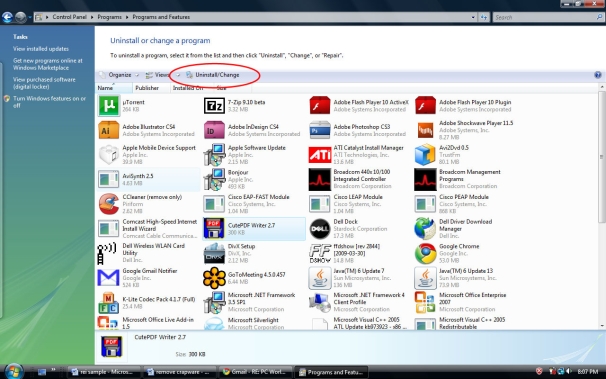Image resolution: width=606 pixels, height=379 pixels.
Task: Click the help question mark icon
Action: [x=597, y=75]
